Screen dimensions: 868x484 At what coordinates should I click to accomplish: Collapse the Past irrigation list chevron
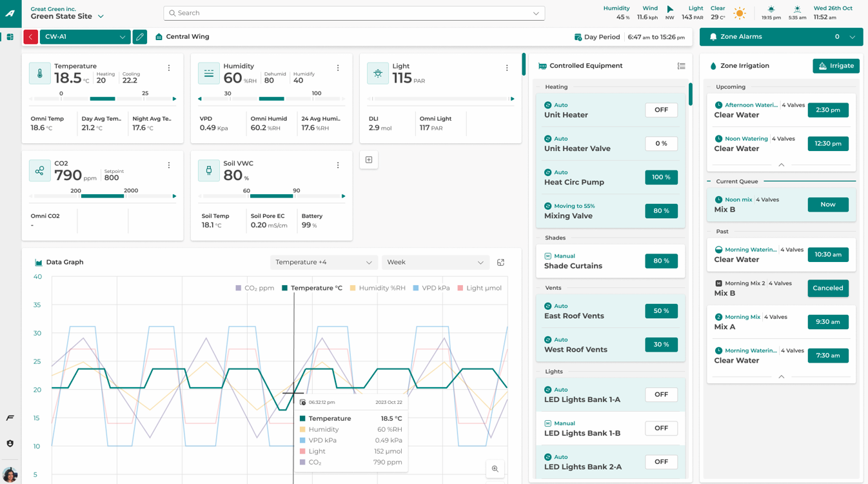click(781, 377)
